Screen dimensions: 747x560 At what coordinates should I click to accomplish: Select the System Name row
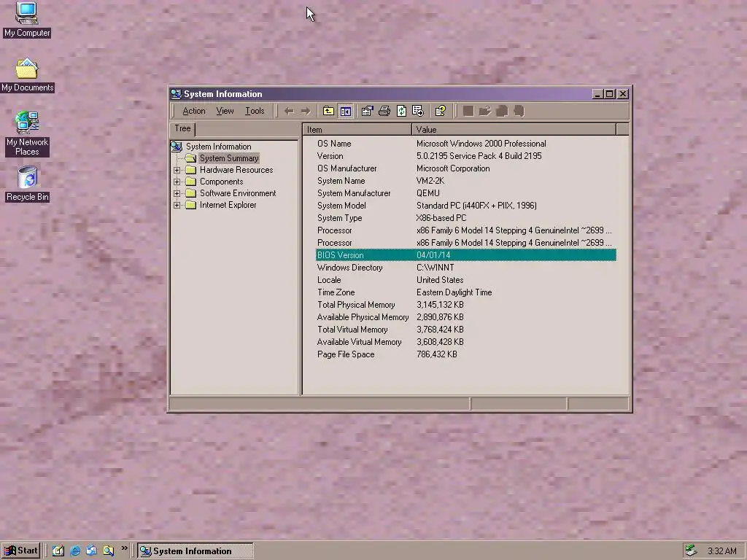[466, 181]
